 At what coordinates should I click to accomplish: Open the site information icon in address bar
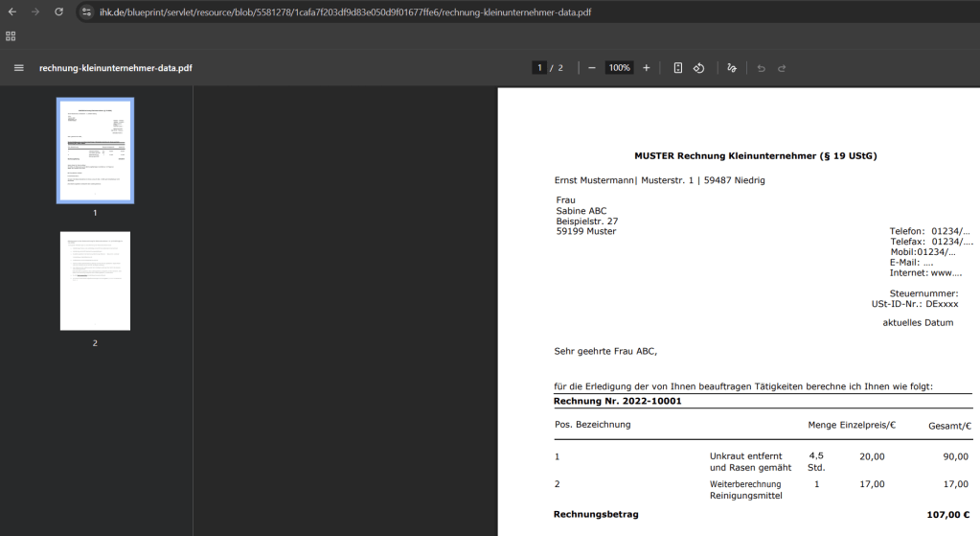click(x=86, y=12)
